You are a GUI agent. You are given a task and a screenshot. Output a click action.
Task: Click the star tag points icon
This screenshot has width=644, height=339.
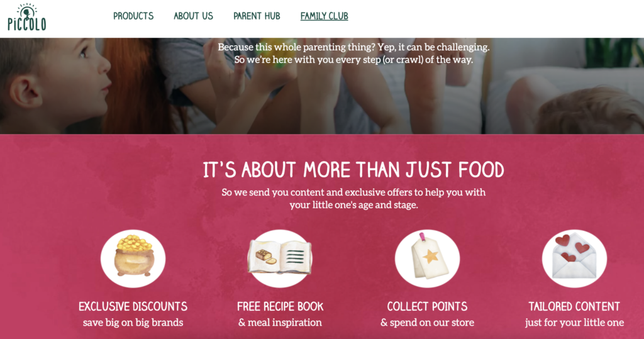click(x=427, y=258)
